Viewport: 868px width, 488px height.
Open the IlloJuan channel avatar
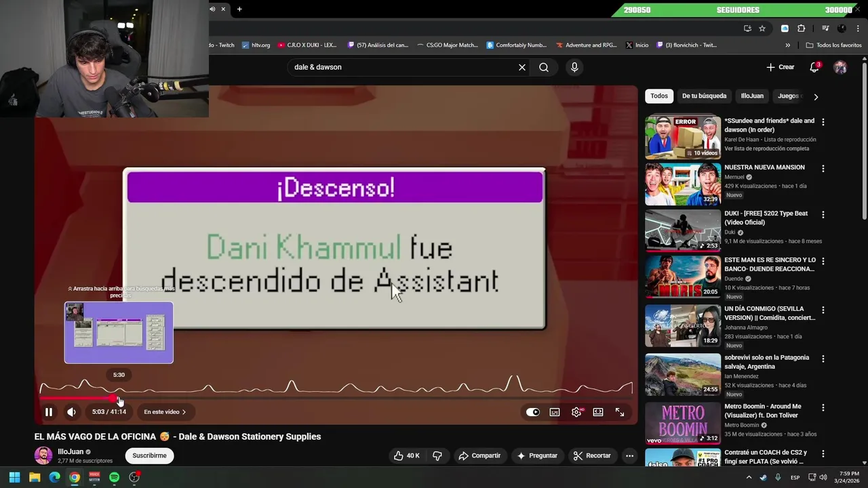[43, 455]
